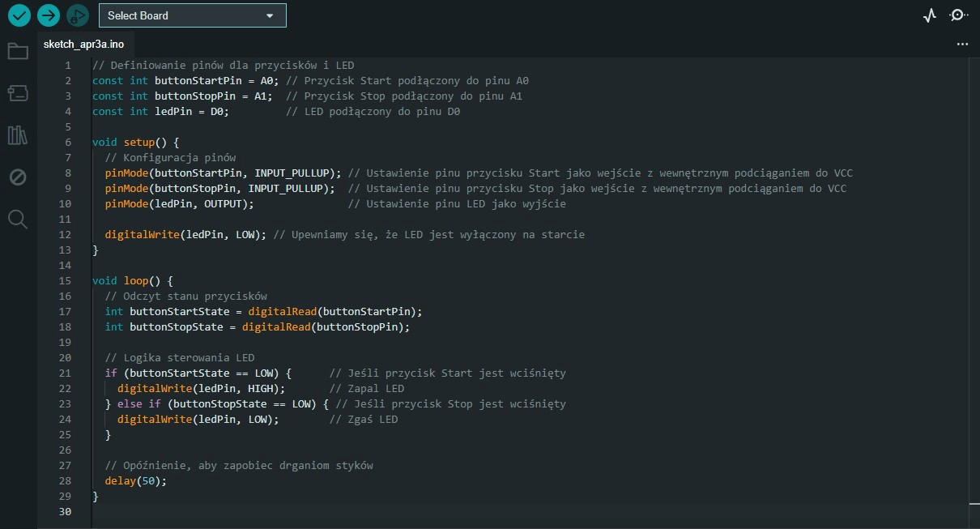The width and height of the screenshot is (980, 529).
Task: Select the sketch_apr3a.ino tab
Action: point(84,44)
